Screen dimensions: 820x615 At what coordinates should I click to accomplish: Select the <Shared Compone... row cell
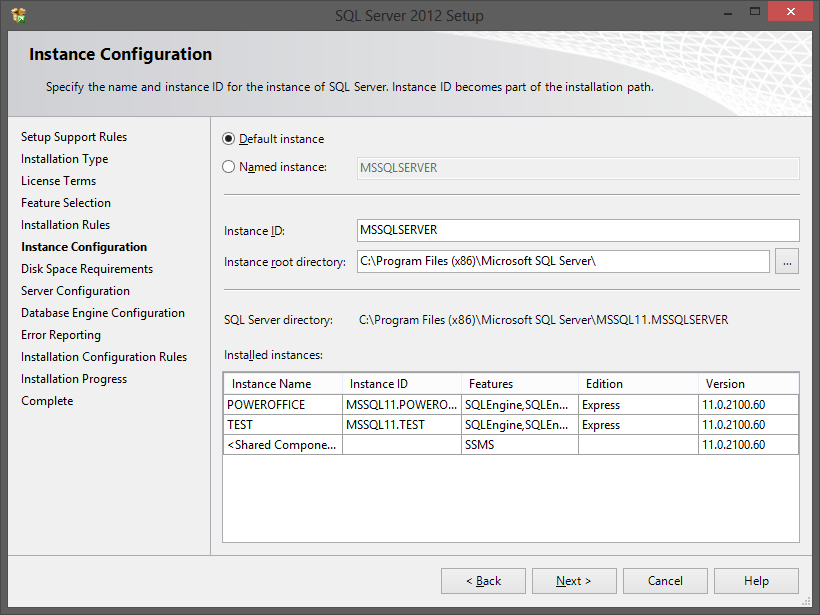[283, 445]
